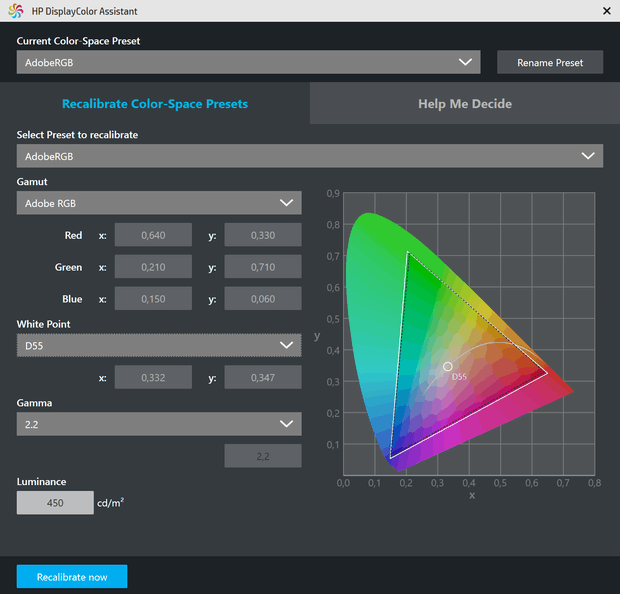
Task: Click the blue vertex of gamut triangle
Action: pos(391,458)
